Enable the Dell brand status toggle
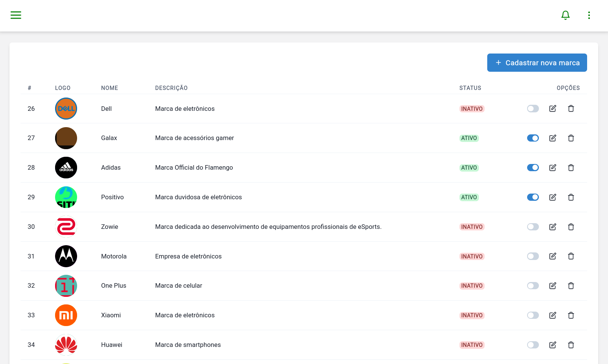 click(x=533, y=109)
